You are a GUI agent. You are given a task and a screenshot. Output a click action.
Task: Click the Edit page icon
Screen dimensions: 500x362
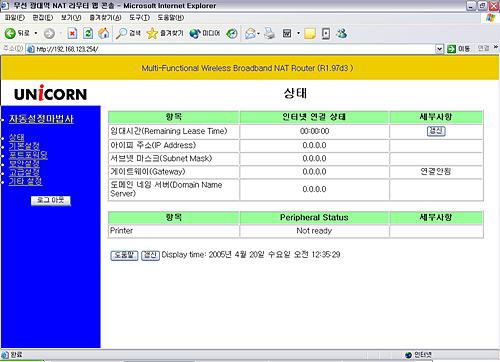287,33
